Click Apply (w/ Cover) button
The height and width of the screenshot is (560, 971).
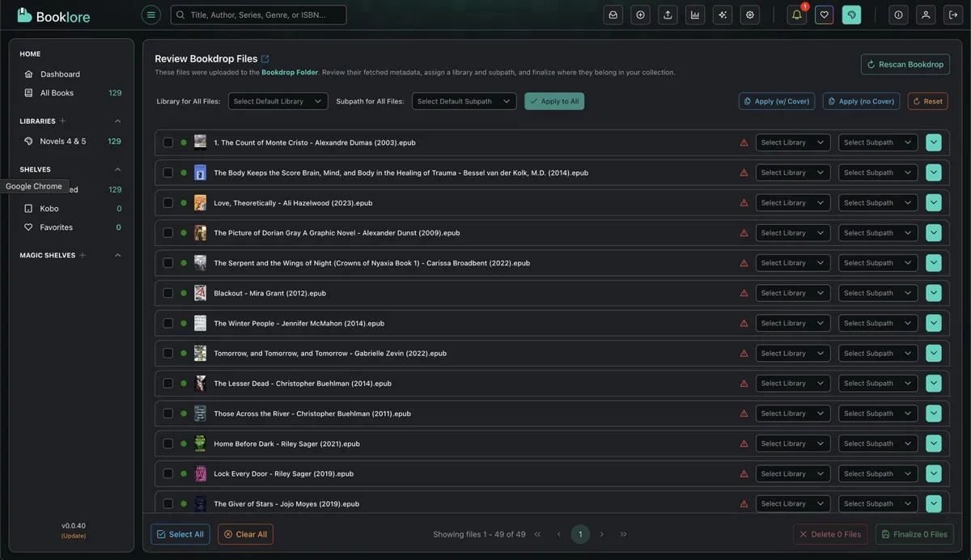pyautogui.click(x=777, y=101)
